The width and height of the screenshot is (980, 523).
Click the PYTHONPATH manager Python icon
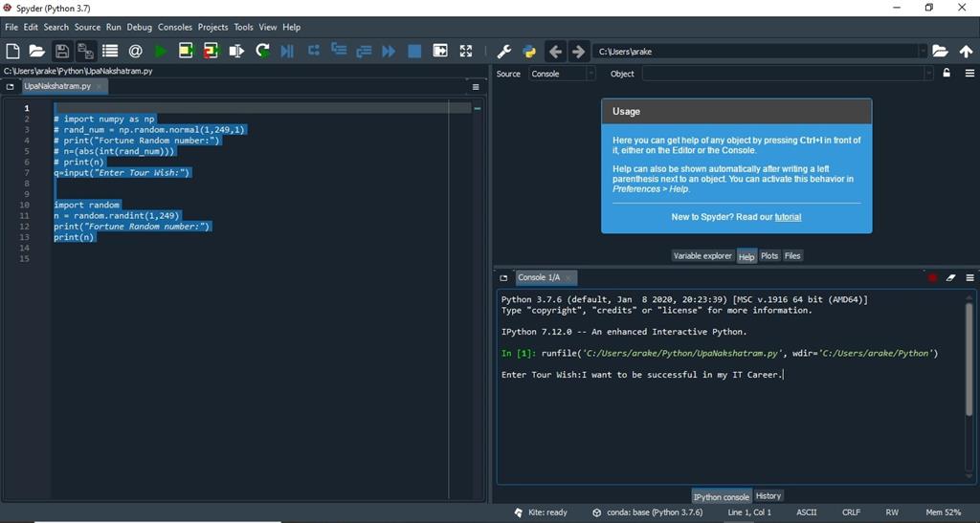[x=529, y=51]
